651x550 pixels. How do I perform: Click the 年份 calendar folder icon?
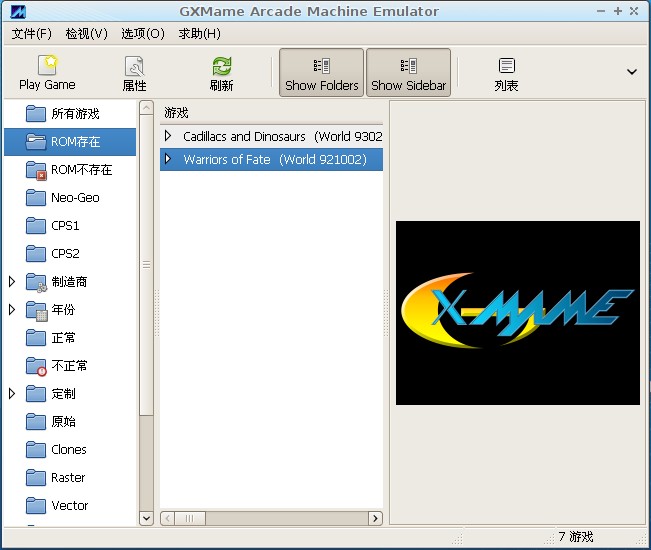coord(36,310)
